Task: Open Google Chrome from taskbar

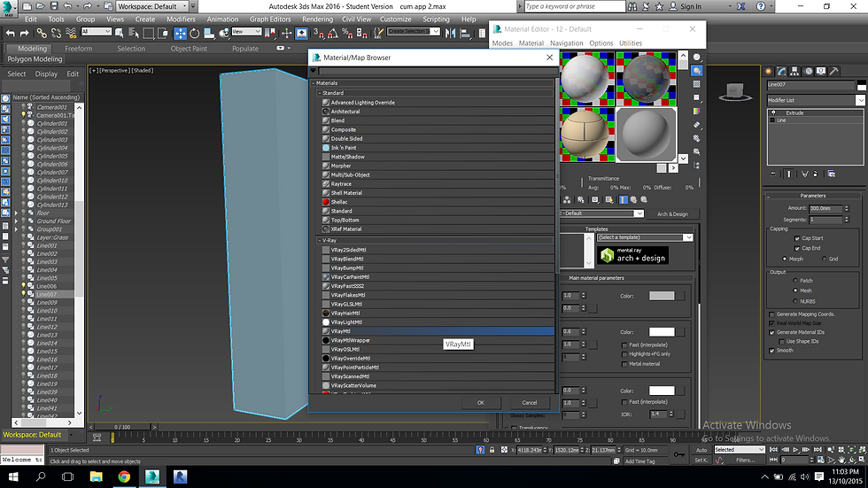Action: click(124, 477)
